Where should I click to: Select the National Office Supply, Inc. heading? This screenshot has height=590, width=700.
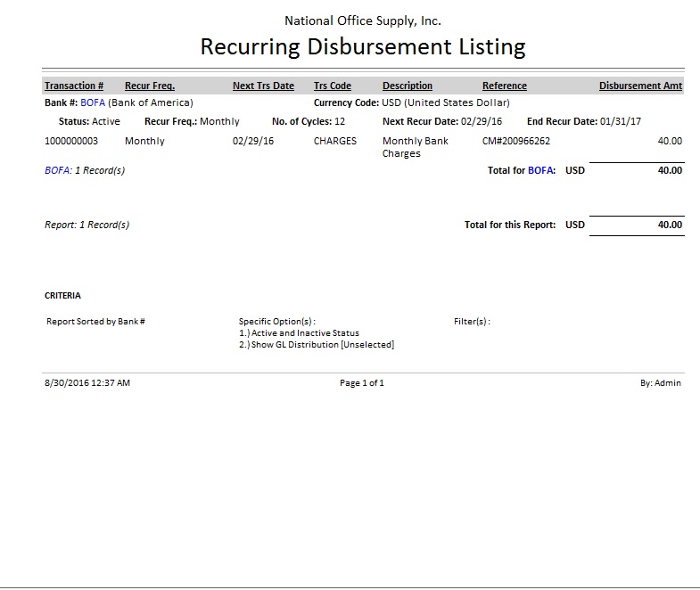[x=363, y=20]
